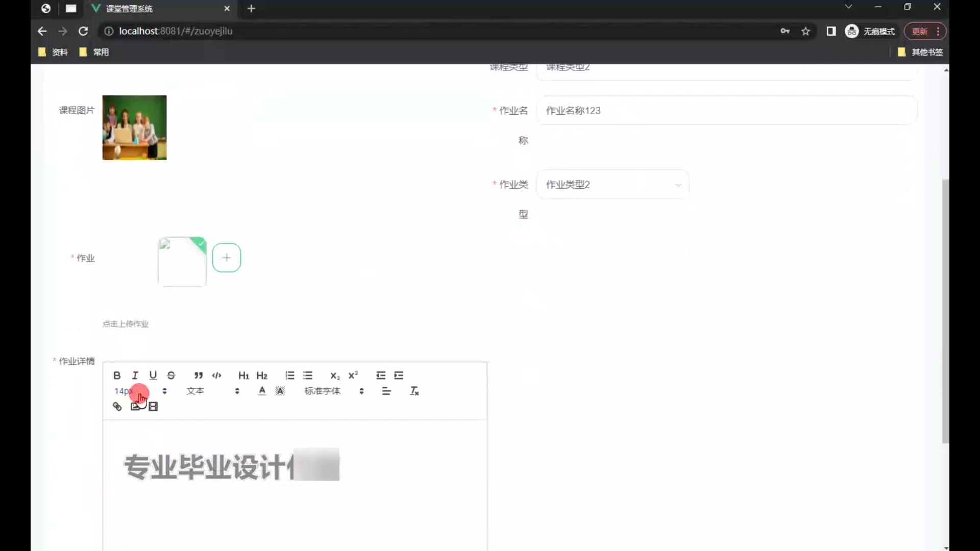The width and height of the screenshot is (980, 551).
Task: Click the page vertical scrollbar
Action: pyautogui.click(x=945, y=311)
